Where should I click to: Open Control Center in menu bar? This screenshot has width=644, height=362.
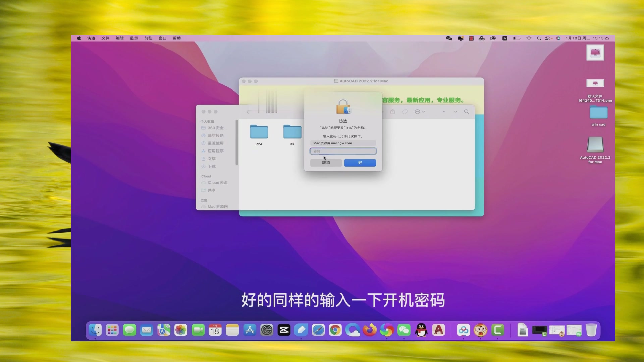[x=548, y=38]
